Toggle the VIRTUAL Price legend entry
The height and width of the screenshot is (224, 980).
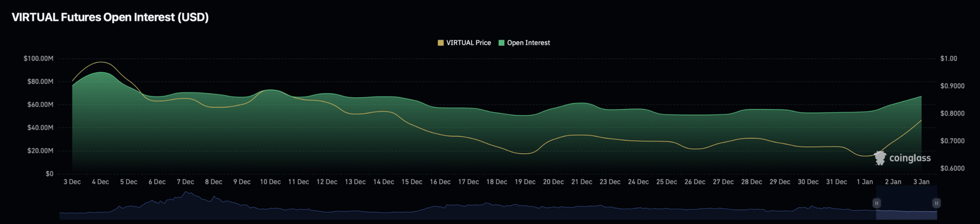(464, 43)
